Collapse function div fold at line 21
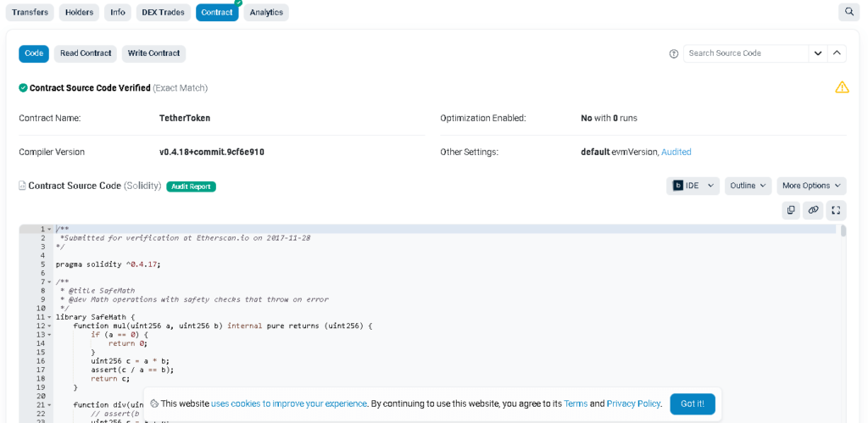This screenshot has width=868, height=423. point(50,405)
